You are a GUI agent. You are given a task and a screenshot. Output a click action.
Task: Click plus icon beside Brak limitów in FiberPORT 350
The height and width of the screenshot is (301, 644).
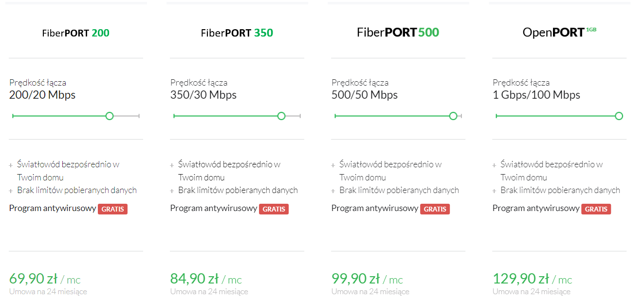[x=172, y=191]
